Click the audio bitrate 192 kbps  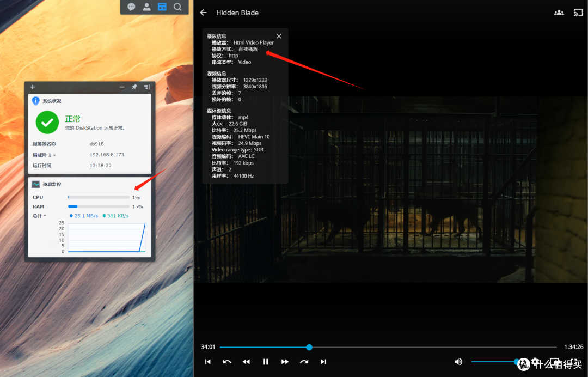pos(243,163)
